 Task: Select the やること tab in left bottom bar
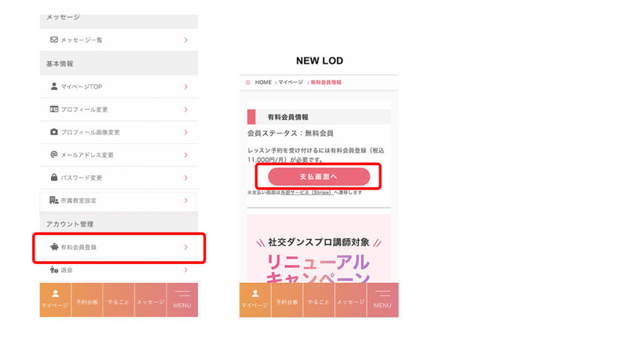(x=118, y=300)
